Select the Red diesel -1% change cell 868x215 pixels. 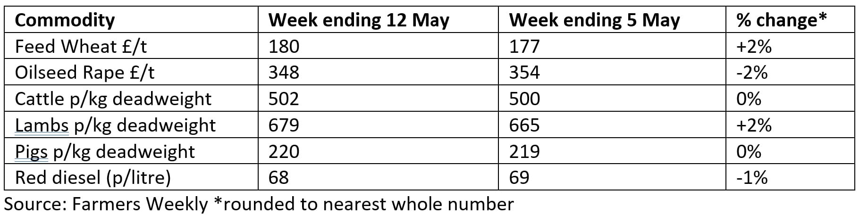[x=752, y=178]
